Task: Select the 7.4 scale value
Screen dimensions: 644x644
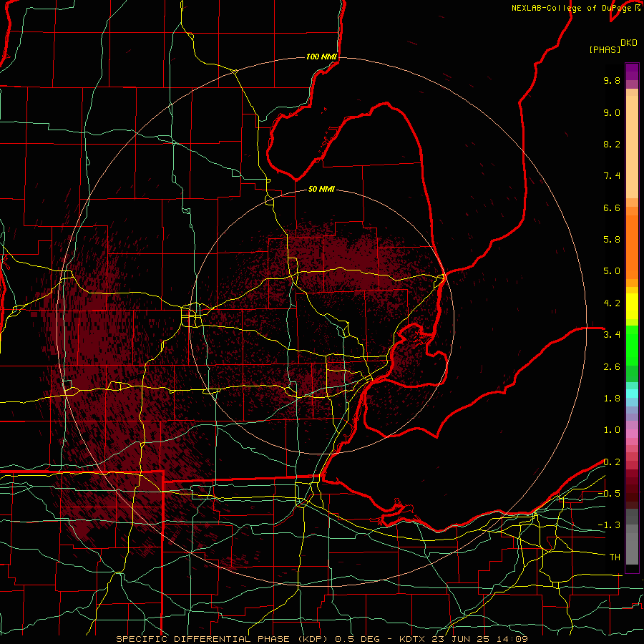Action: tap(612, 176)
